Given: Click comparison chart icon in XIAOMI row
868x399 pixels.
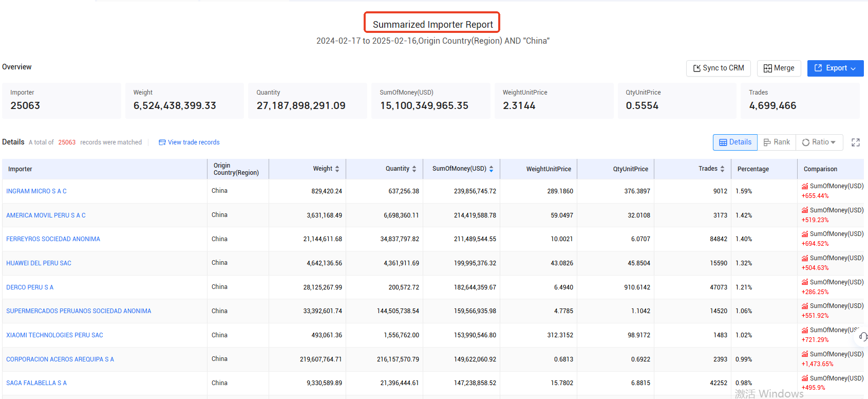Looking at the screenshot, I should tap(805, 330).
